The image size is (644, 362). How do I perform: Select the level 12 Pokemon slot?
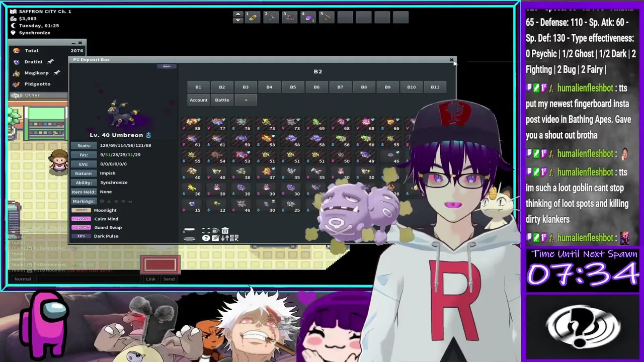tap(217, 207)
